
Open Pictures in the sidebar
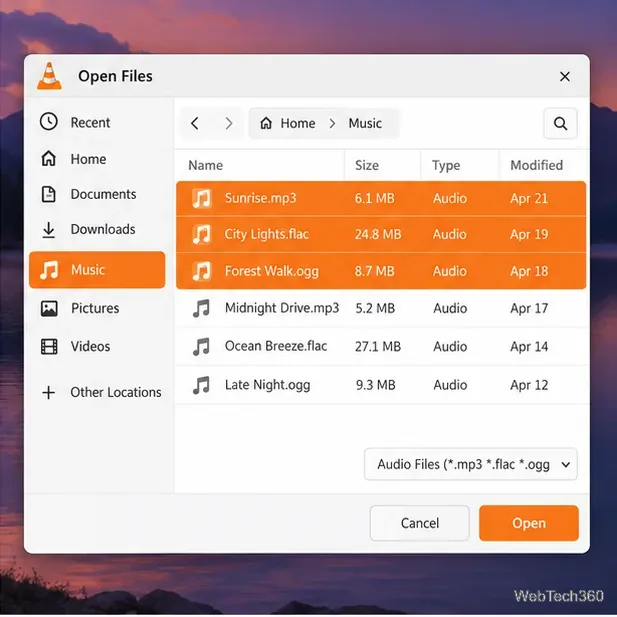tap(97, 308)
